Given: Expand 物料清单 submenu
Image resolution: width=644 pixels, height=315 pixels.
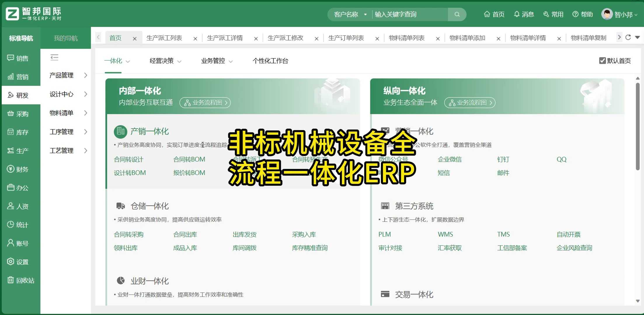Looking at the screenshot, I should [x=69, y=113].
